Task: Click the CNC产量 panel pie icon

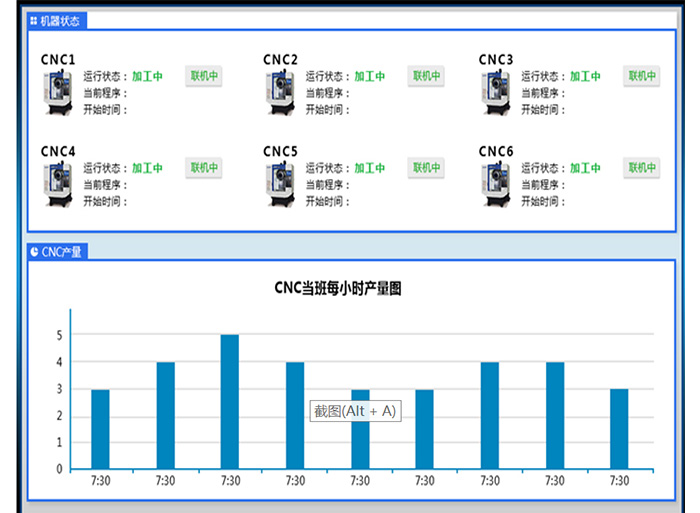Action: click(34, 252)
